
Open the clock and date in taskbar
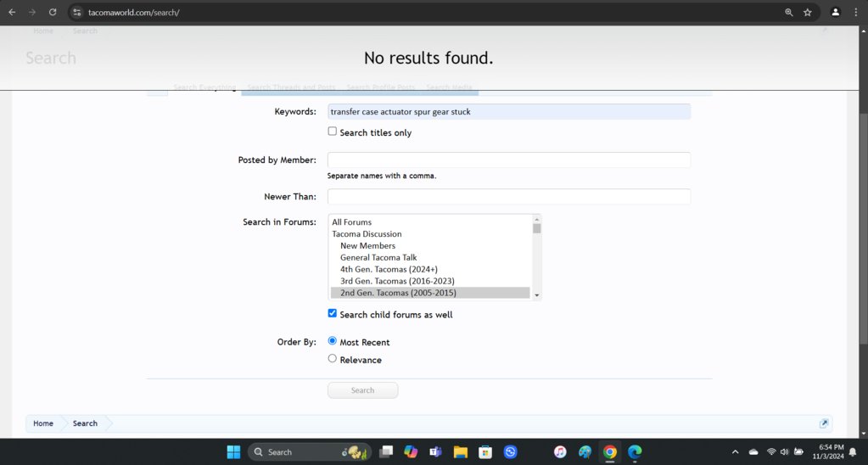pyautogui.click(x=828, y=451)
